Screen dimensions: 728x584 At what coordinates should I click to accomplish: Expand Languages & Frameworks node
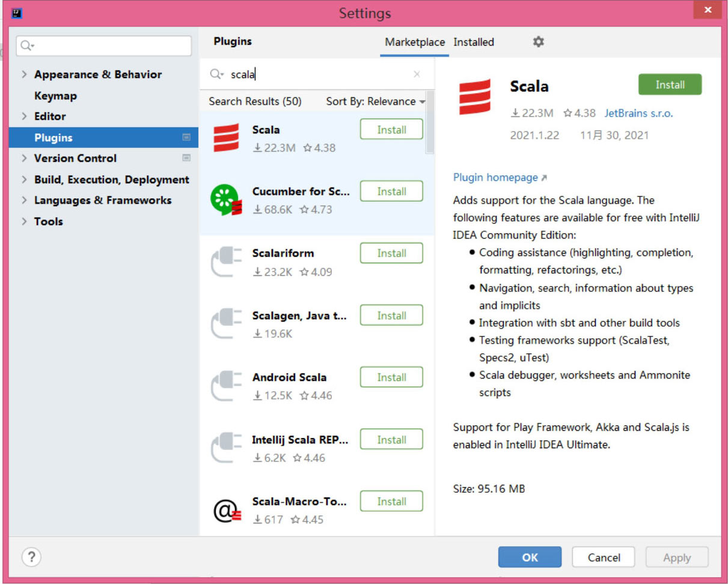click(x=24, y=201)
